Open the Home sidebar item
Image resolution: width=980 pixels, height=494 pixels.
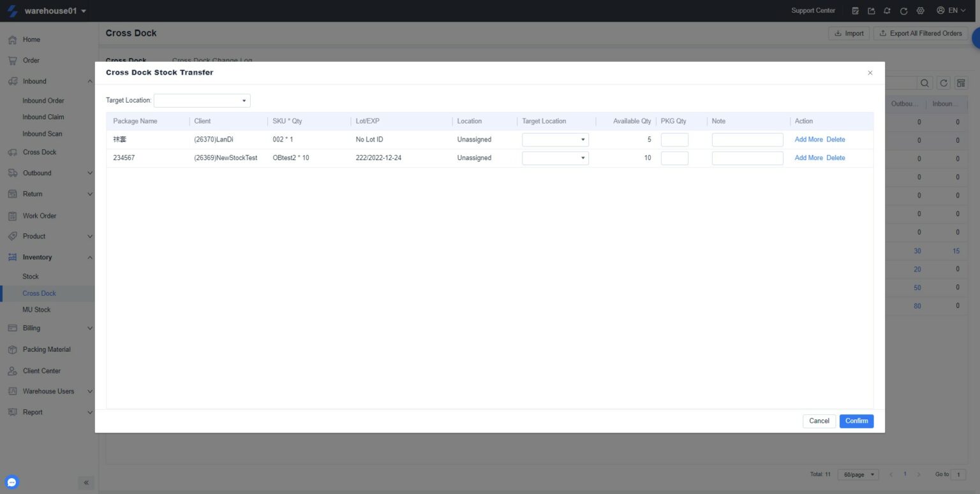[31, 40]
